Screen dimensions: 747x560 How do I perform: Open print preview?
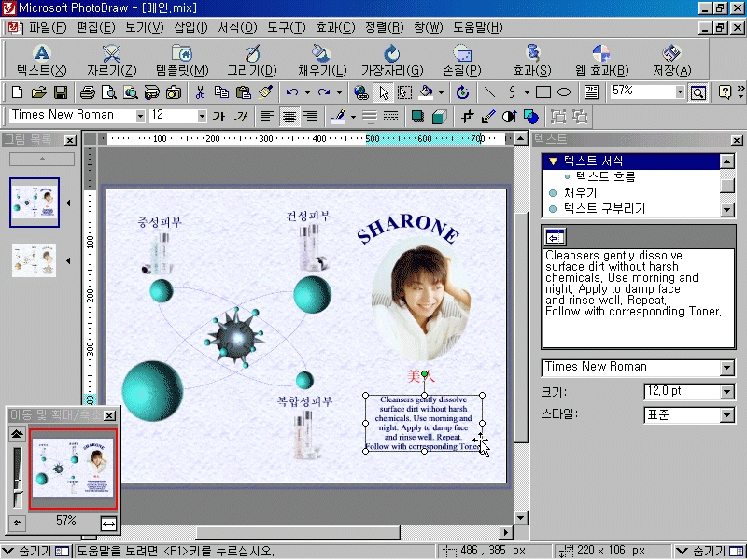click(x=109, y=91)
